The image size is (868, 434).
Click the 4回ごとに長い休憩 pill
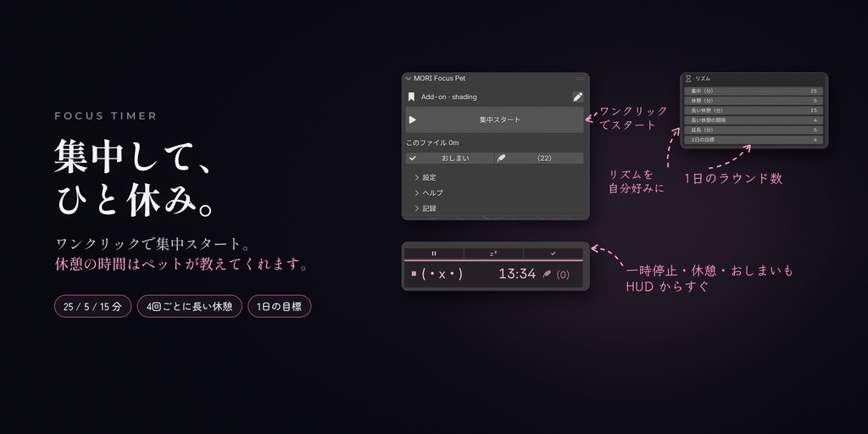pyautogui.click(x=190, y=306)
